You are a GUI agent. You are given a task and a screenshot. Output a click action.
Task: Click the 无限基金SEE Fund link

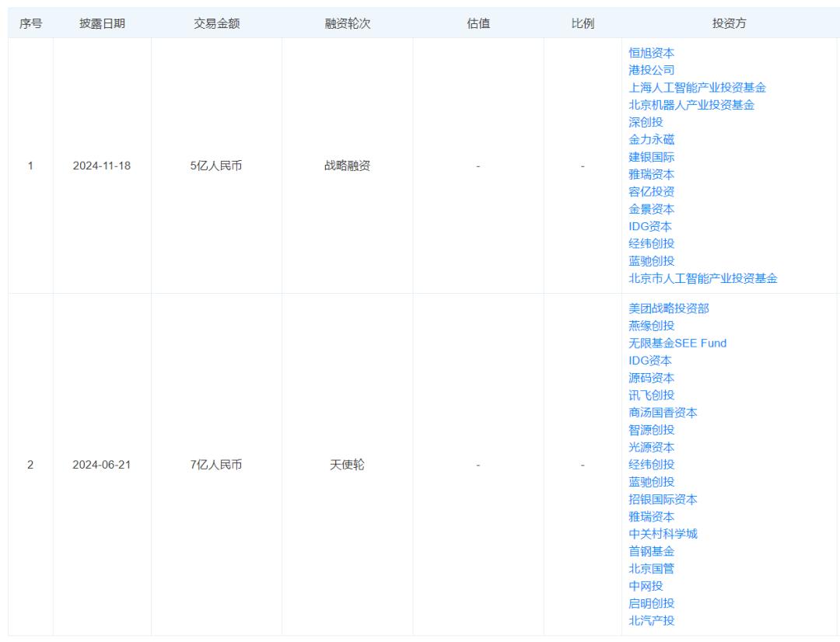pyautogui.click(x=677, y=344)
